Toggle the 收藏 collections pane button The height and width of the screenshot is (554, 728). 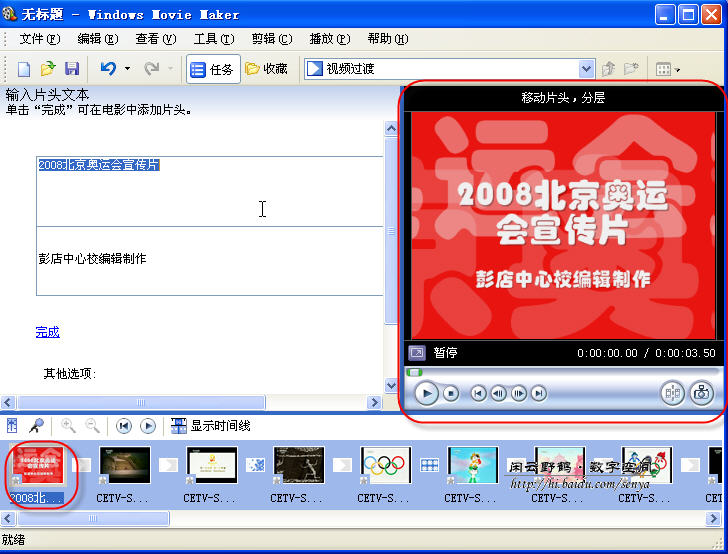(x=267, y=69)
